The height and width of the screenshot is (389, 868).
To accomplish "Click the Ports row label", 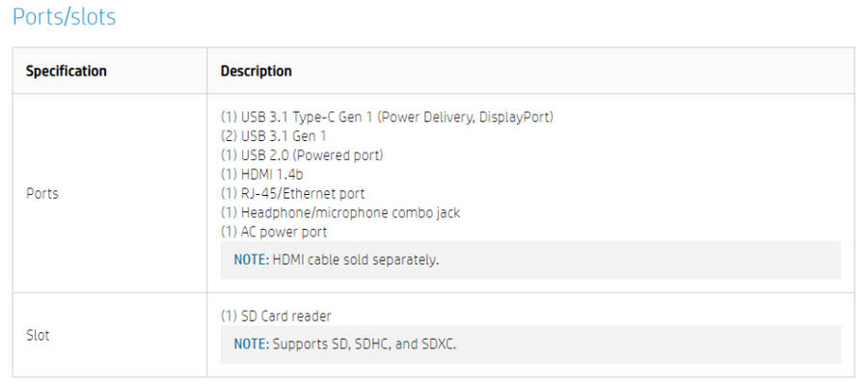I will click(41, 193).
